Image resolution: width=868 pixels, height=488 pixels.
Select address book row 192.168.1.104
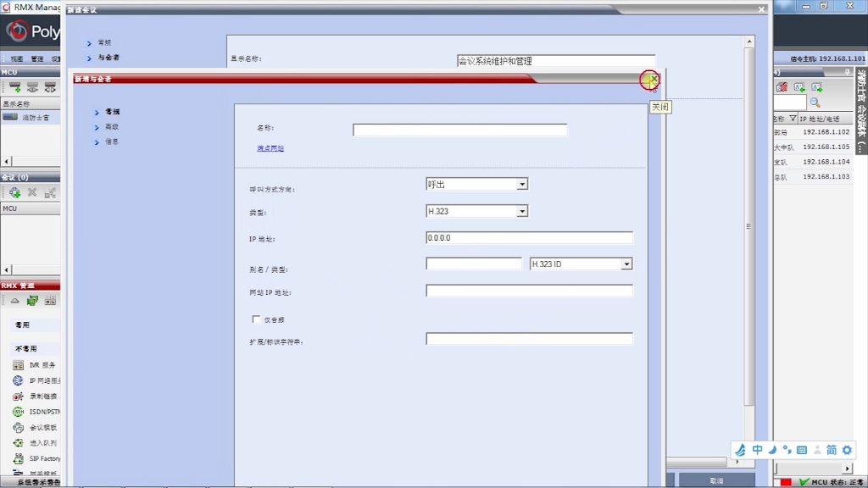point(813,162)
